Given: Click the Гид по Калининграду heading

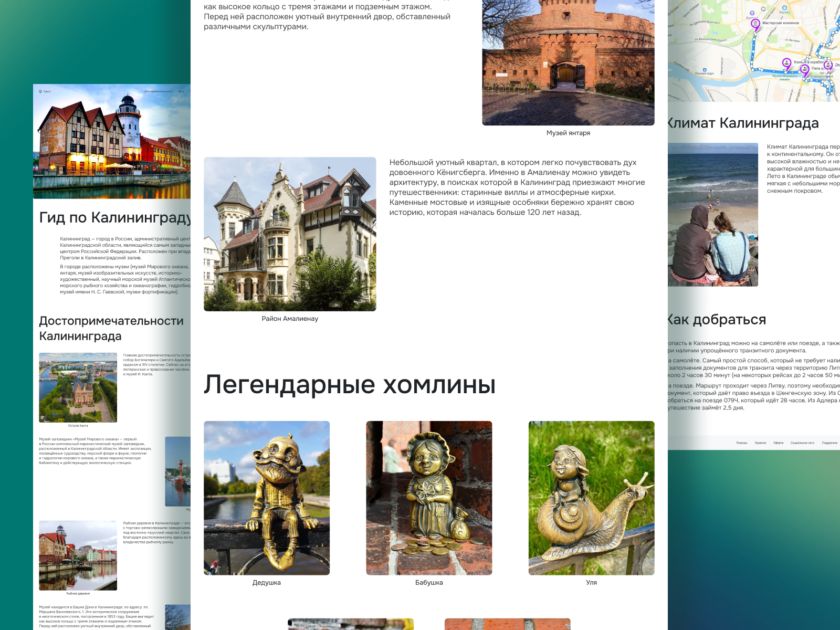Looking at the screenshot, I should (115, 217).
